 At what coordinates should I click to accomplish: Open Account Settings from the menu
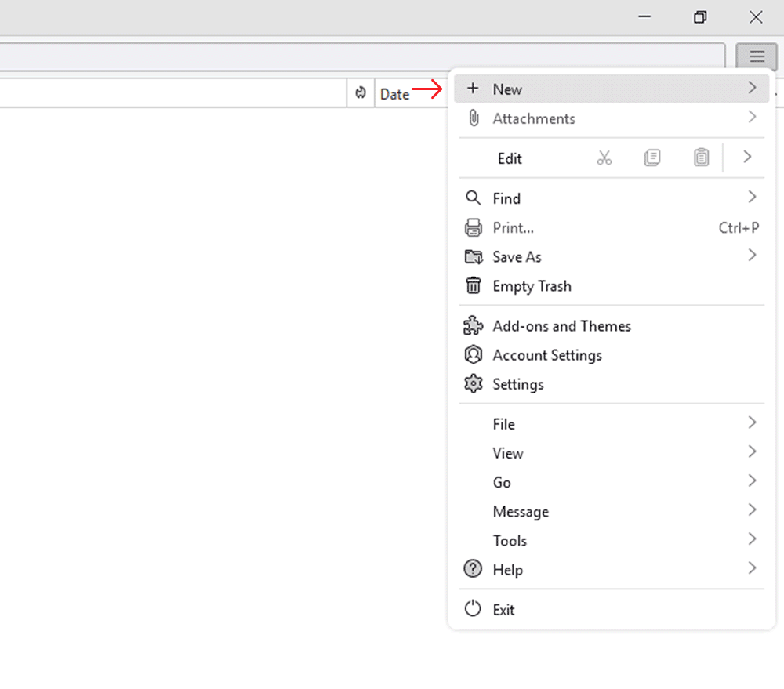tap(546, 355)
